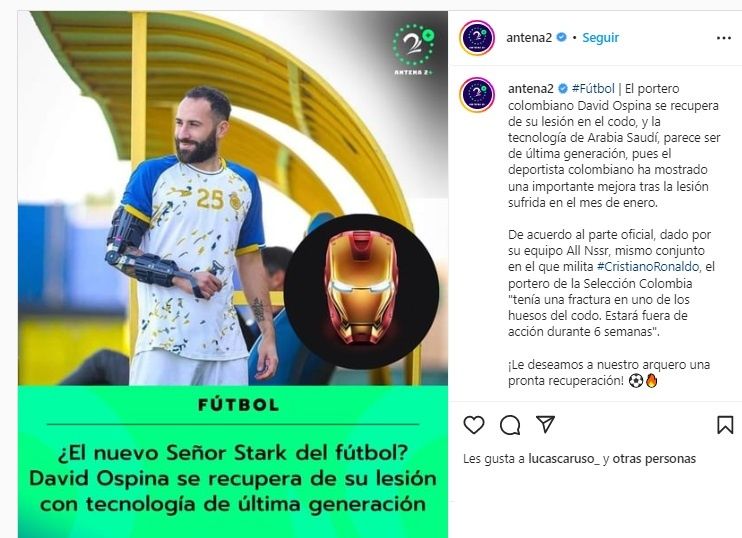The width and height of the screenshot is (742, 538).
Task: Like the post with the heart icon
Action: tap(474, 424)
